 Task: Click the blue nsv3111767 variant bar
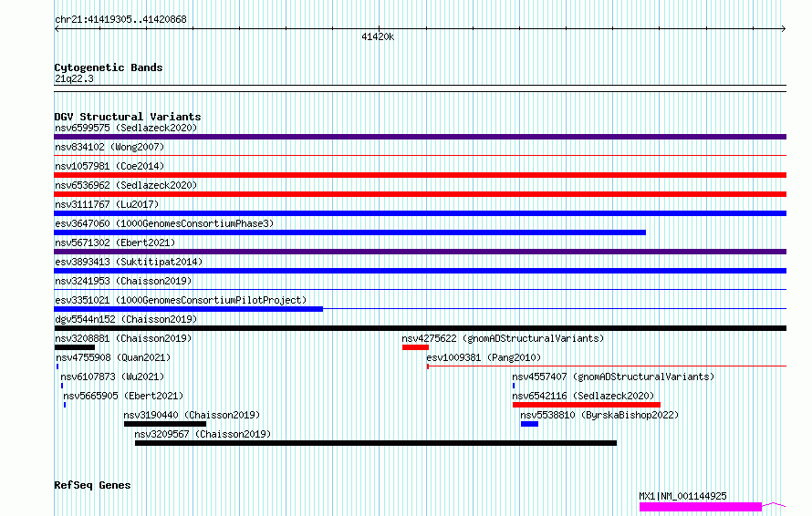420,213
